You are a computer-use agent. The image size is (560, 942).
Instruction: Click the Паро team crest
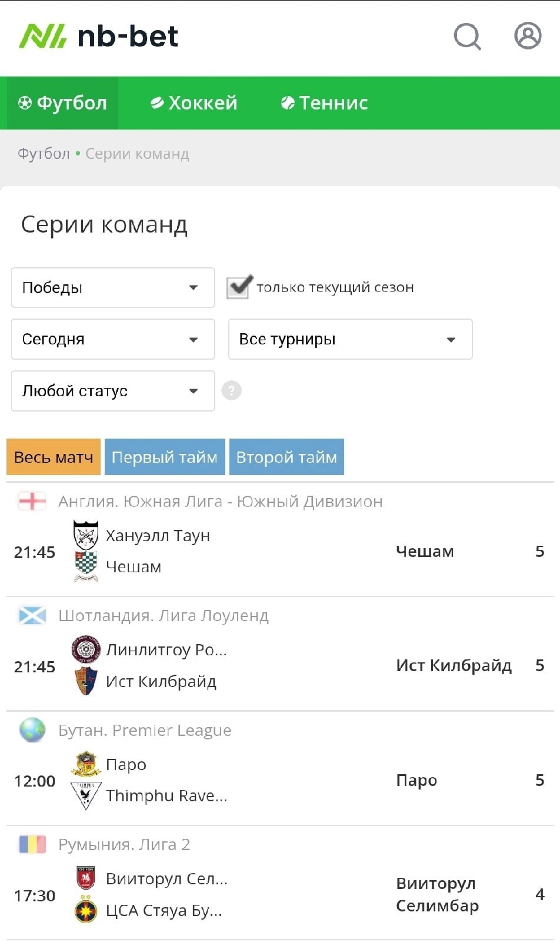(86, 764)
